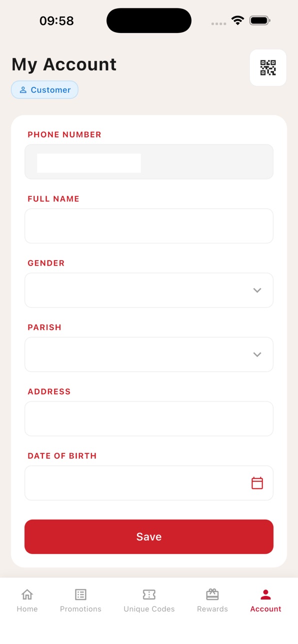This screenshot has height=644, width=298.
Task: Tap the Home icon in bottom bar
Action: [x=27, y=594]
